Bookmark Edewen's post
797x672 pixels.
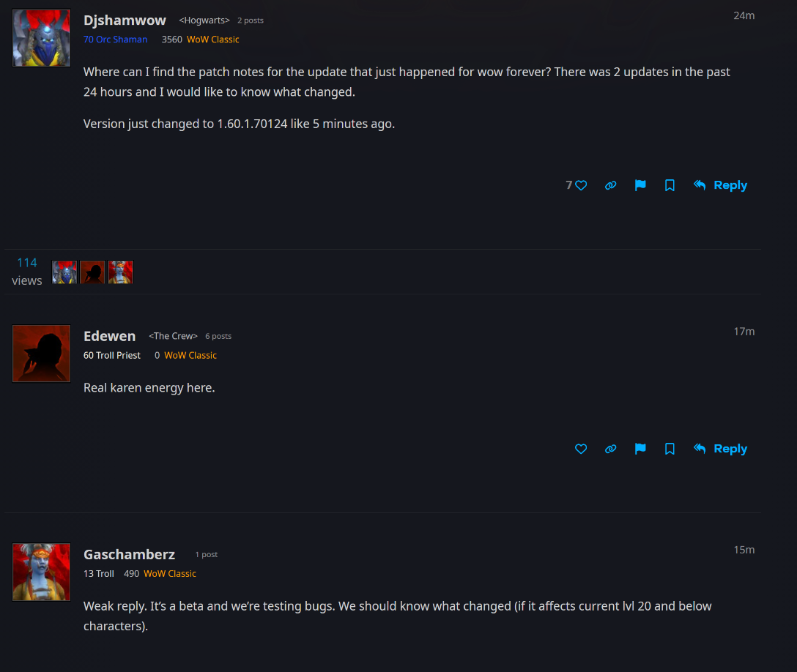click(x=670, y=449)
